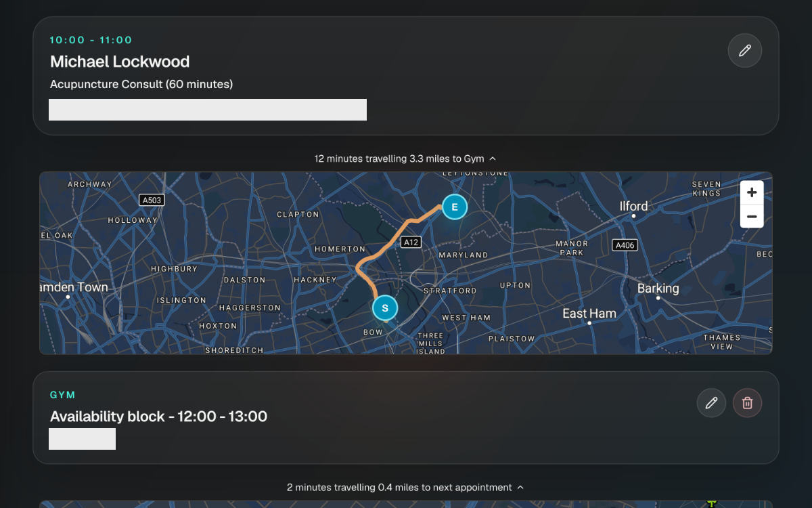The image size is (812, 508).
Task: Click the ARCHWAY label on the map
Action: click(x=90, y=184)
